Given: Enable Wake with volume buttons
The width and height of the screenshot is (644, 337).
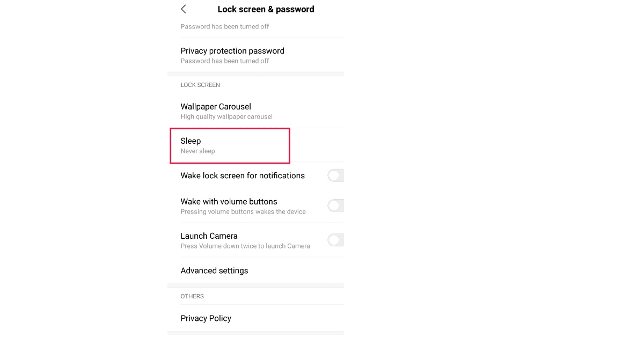Looking at the screenshot, I should coord(335,206).
